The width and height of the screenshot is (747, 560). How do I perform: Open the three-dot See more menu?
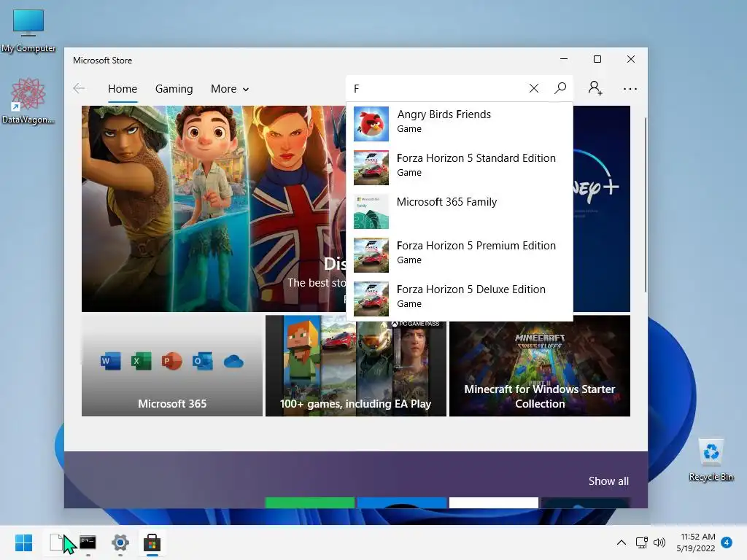(x=630, y=88)
